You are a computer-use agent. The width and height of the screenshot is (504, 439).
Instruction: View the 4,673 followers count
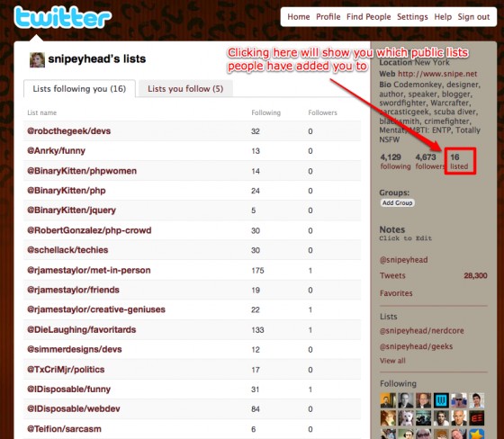click(430, 162)
